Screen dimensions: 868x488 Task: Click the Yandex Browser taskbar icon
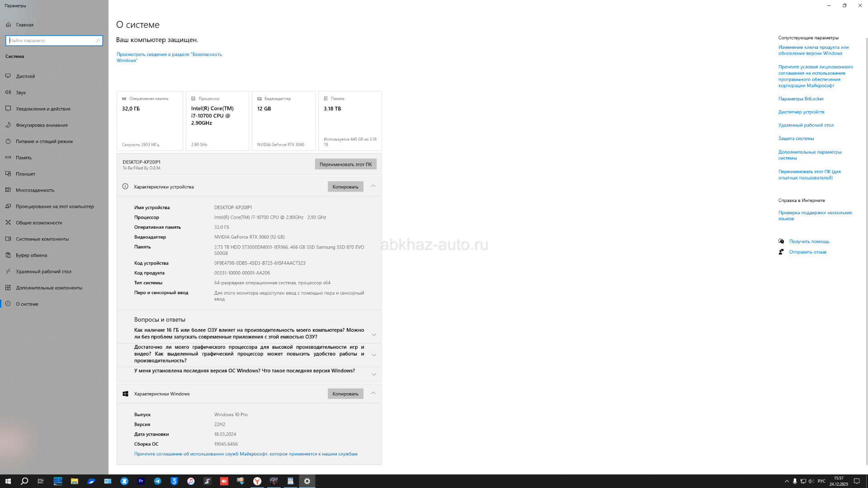(x=257, y=481)
